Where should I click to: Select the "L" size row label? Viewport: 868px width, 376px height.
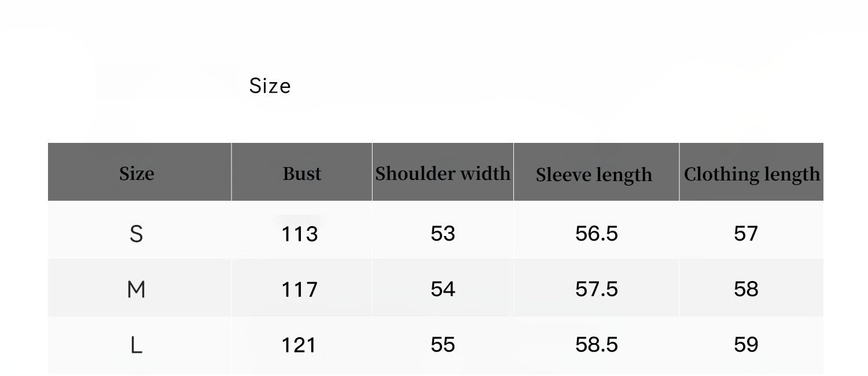136,345
